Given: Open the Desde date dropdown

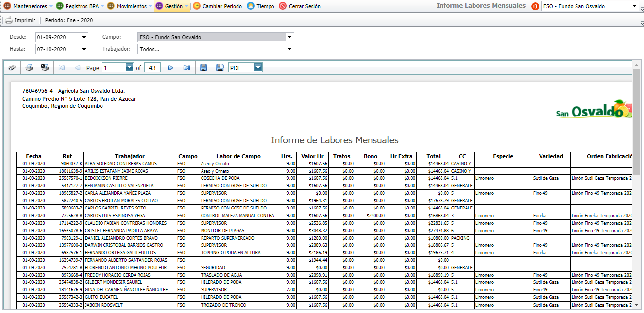Looking at the screenshot, I should tap(84, 37).
